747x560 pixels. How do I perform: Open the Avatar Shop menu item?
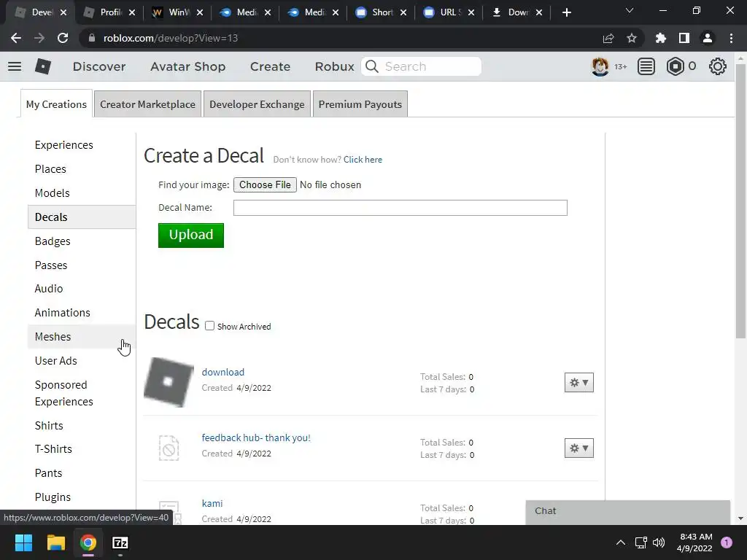tap(187, 66)
